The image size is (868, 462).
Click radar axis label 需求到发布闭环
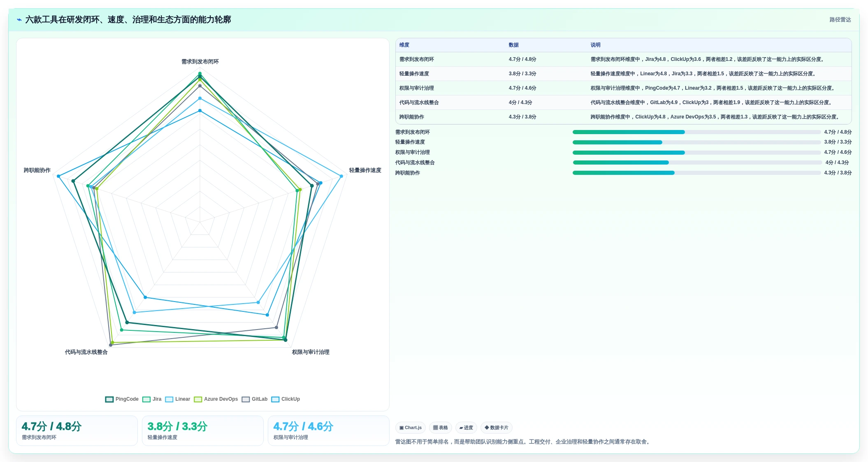coord(200,62)
